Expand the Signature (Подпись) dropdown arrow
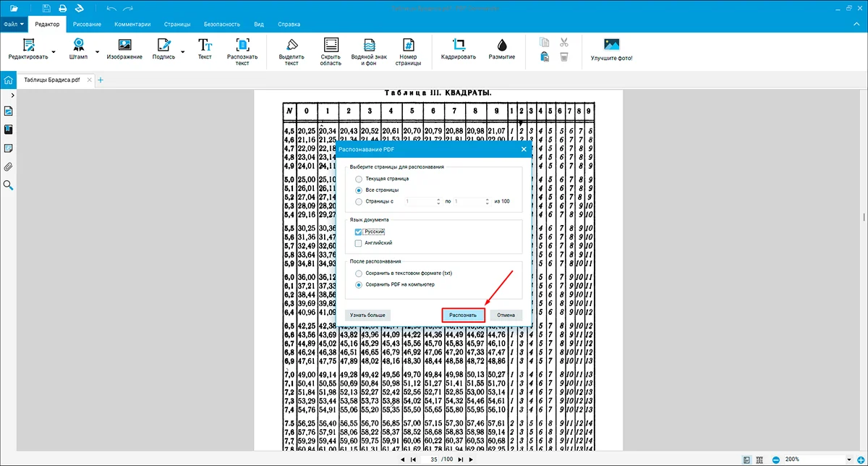868x466 pixels. click(x=182, y=52)
